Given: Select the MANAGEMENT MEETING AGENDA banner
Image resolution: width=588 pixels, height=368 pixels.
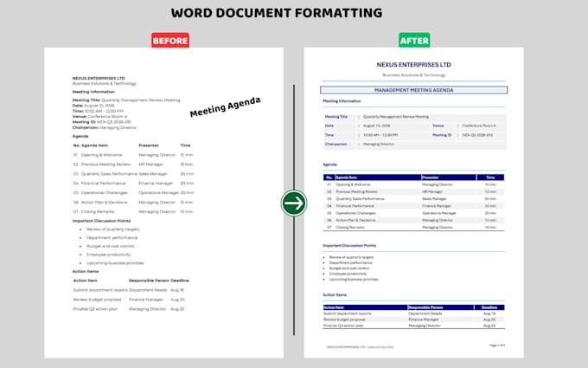Looking at the screenshot, I should (x=413, y=90).
